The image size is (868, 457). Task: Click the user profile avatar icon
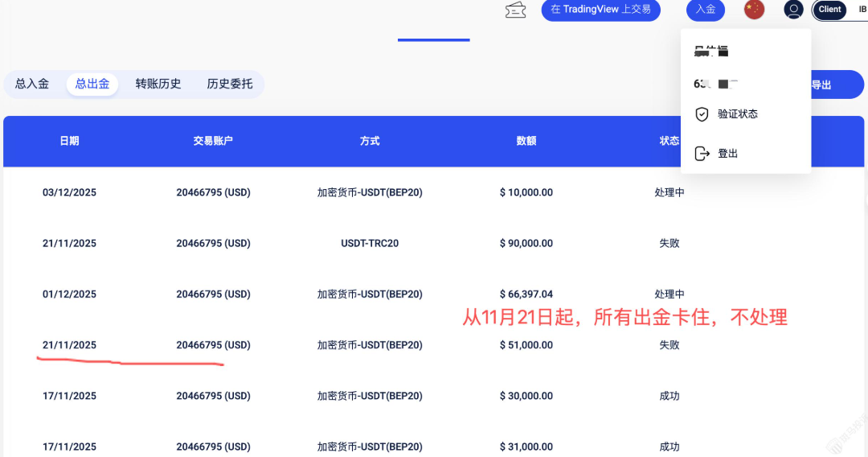click(x=793, y=10)
